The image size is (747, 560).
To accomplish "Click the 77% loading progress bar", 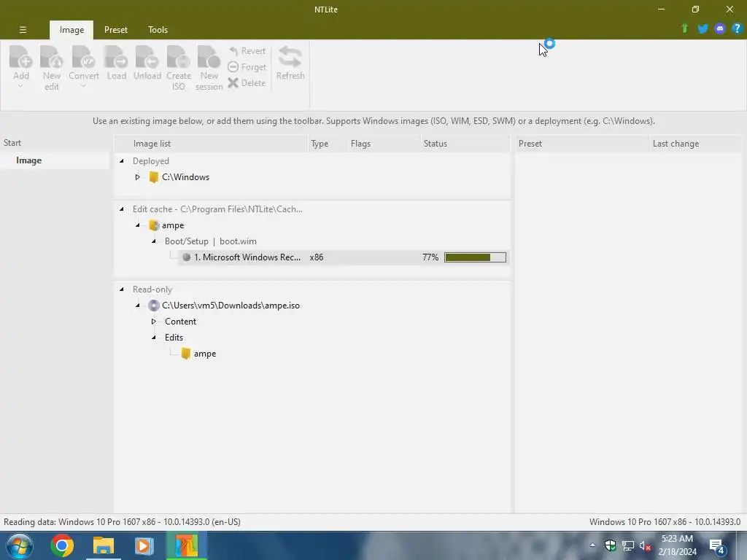I will pos(475,257).
